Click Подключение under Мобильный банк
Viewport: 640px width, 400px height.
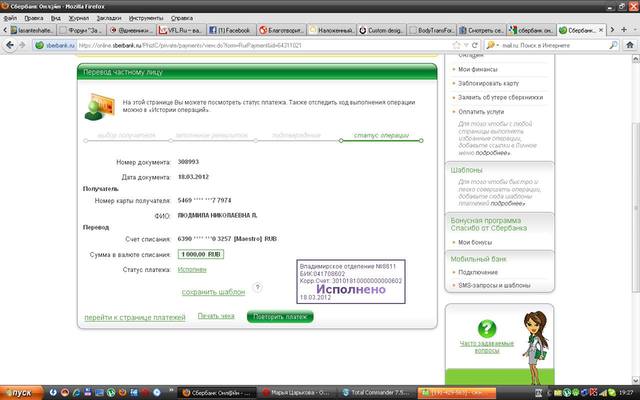pyautogui.click(x=478, y=272)
